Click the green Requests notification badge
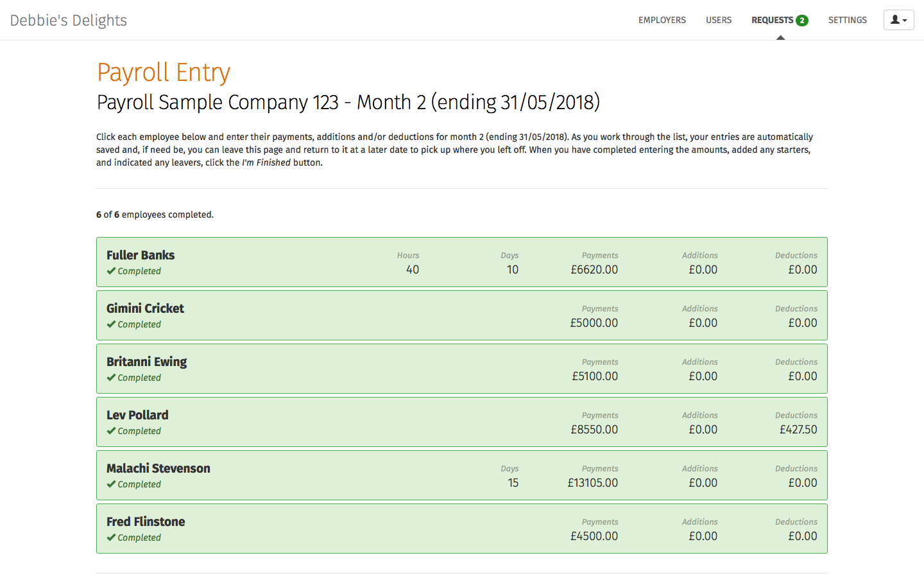This screenshot has height=578, width=924. [x=802, y=21]
